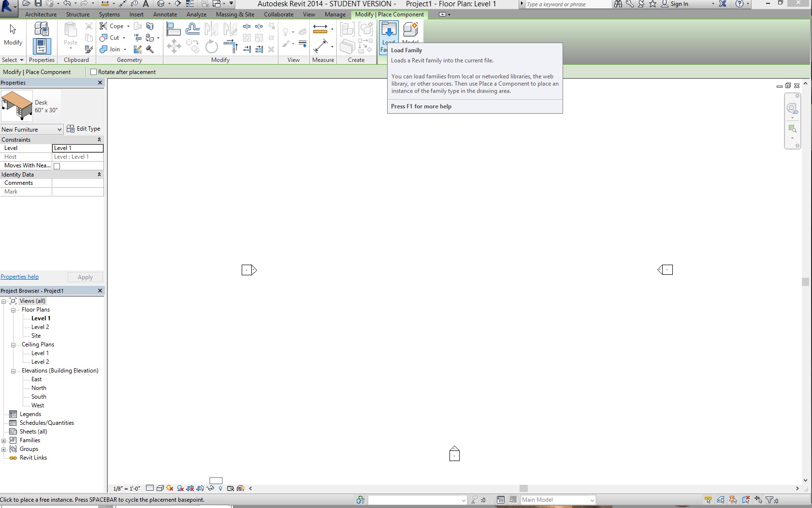Click the Open folder icon in quick access toolbar
Image resolution: width=812 pixels, height=508 pixels.
(27, 4)
